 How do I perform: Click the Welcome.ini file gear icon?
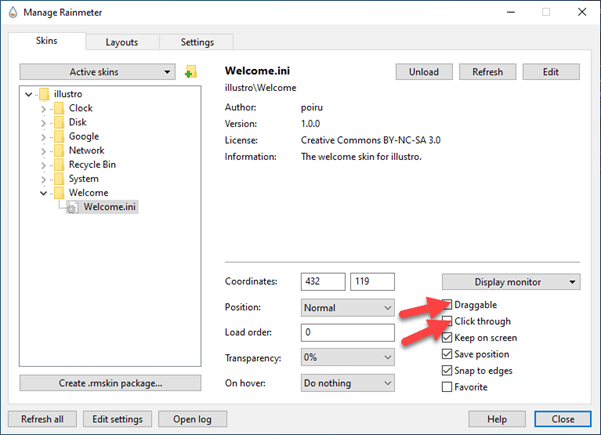click(x=72, y=207)
